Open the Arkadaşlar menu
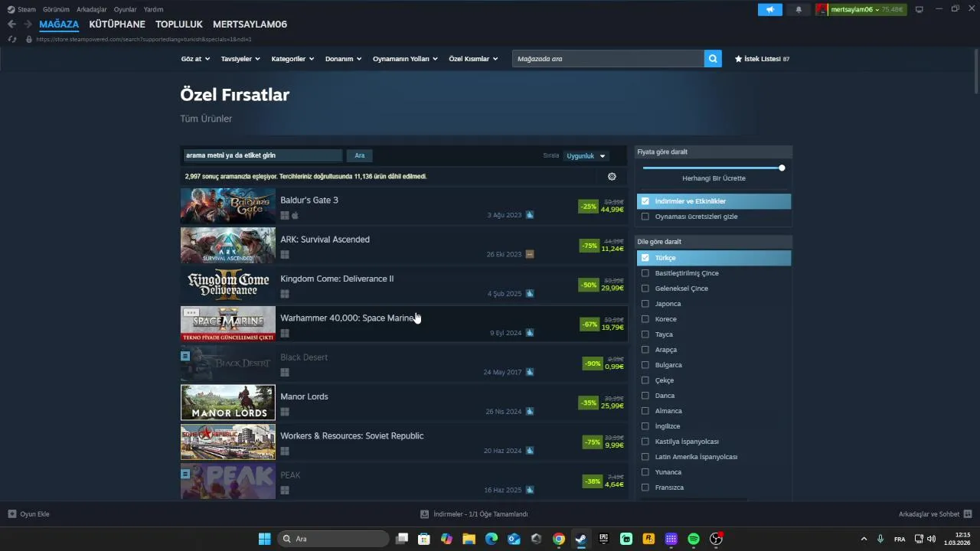 tap(92, 9)
